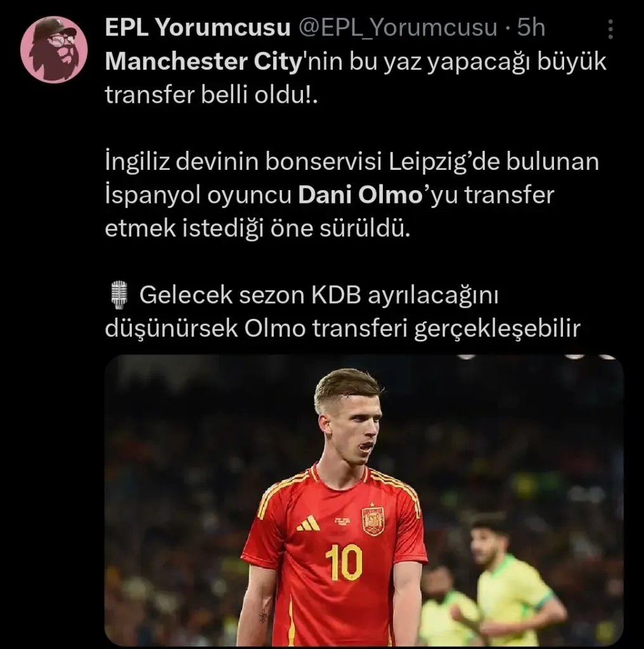This screenshot has height=649, width=644.
Task: Click the 'Olmo transferi gerçekleşebilir' text
Action: [412, 329]
